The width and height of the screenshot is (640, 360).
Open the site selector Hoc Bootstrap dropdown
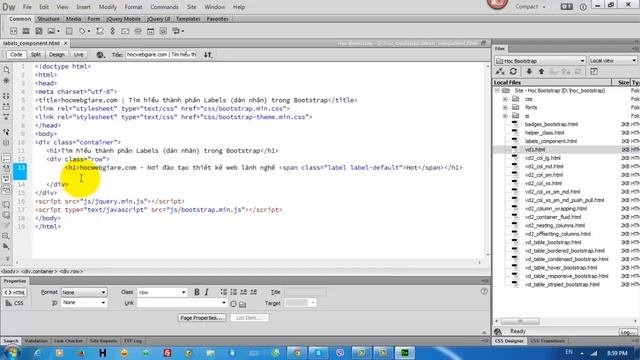(540, 61)
